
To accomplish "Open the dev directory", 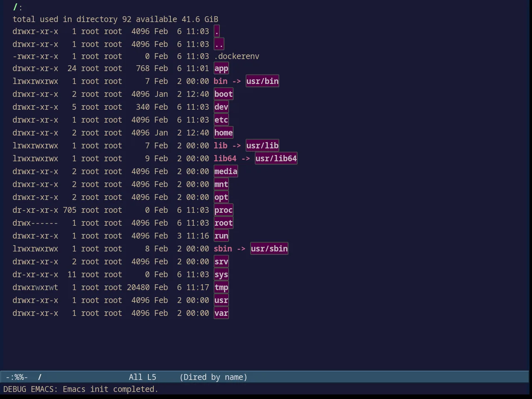I will [x=221, y=107].
